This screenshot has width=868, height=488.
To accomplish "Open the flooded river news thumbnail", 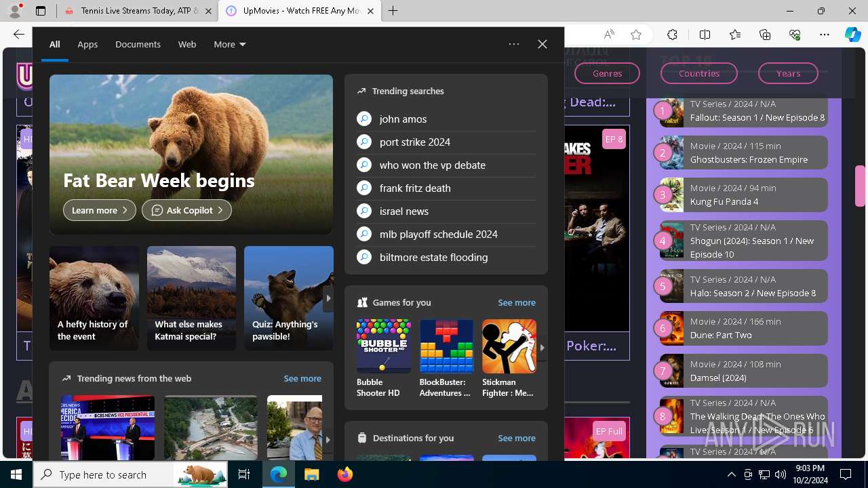I will [211, 428].
